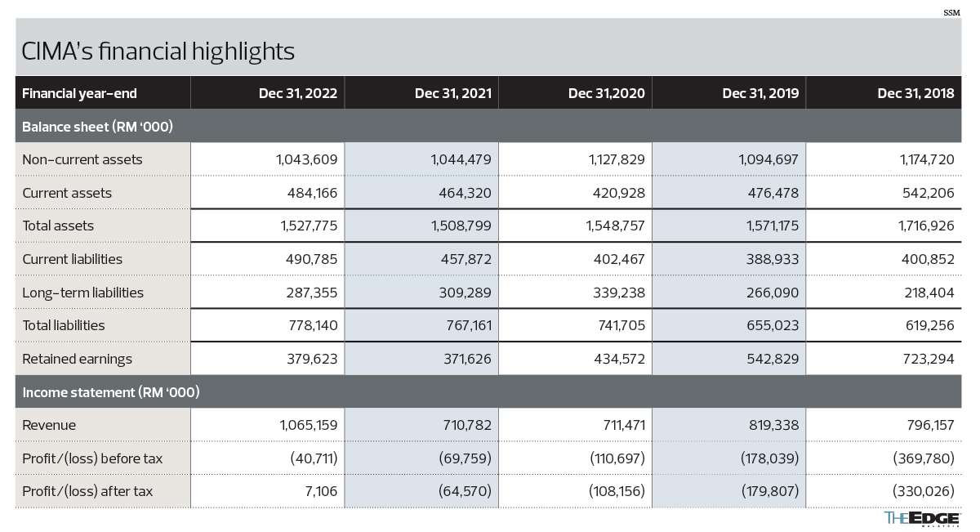Select the Current liabilities row label
980x532 pixels.
coord(73,259)
